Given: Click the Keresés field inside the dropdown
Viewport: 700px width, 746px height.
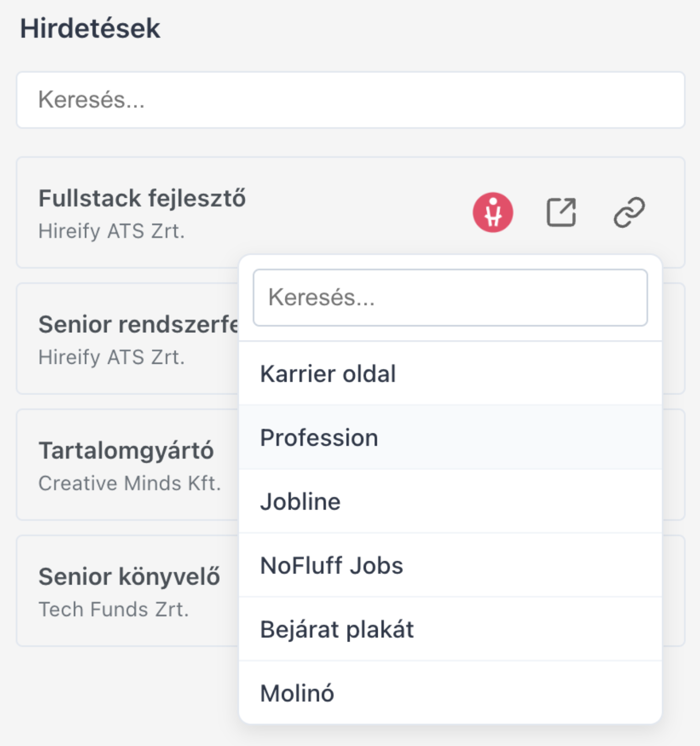Looking at the screenshot, I should pos(450,298).
